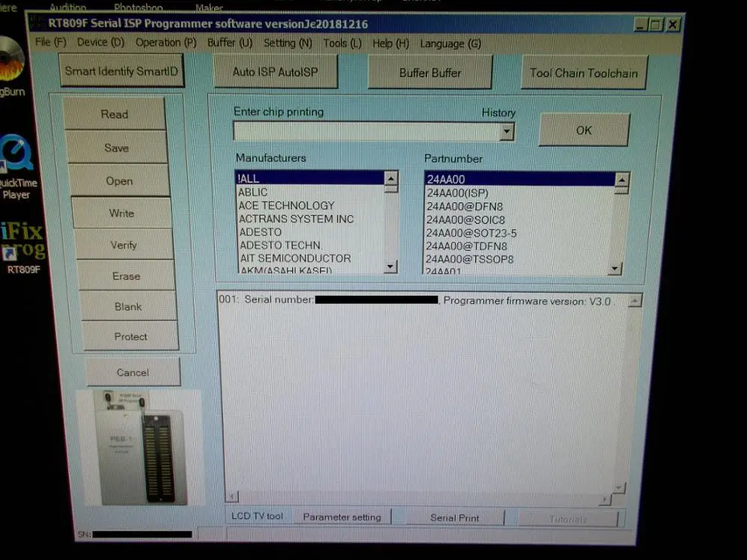Screen dimensions: 747x560
Task: Click the Erase button
Action: [x=126, y=276]
